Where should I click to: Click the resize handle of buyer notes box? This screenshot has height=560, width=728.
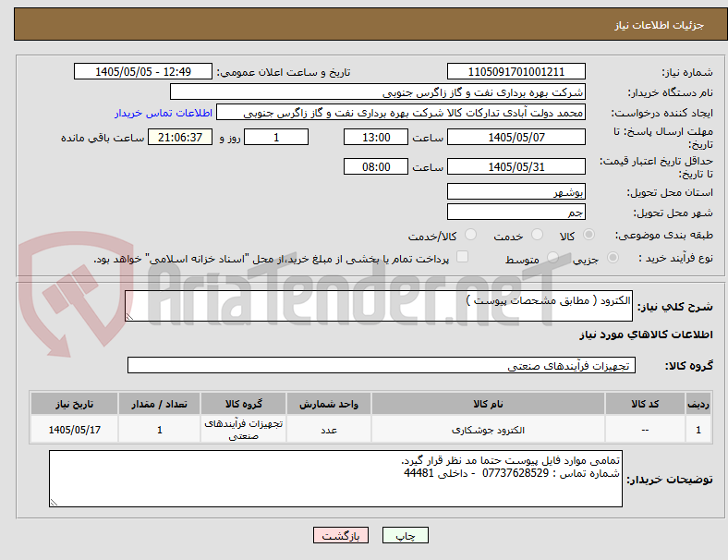[54, 503]
